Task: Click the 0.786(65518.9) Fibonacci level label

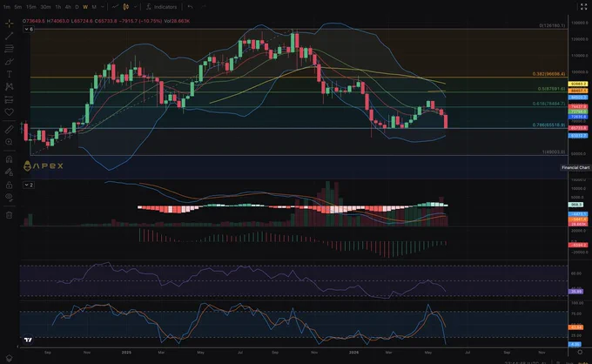Action: click(x=548, y=125)
